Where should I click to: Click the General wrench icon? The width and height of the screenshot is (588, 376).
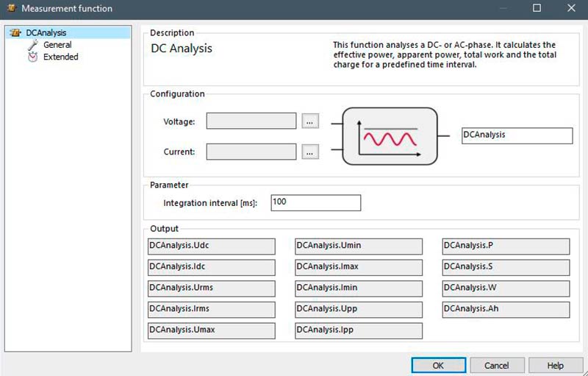33,45
